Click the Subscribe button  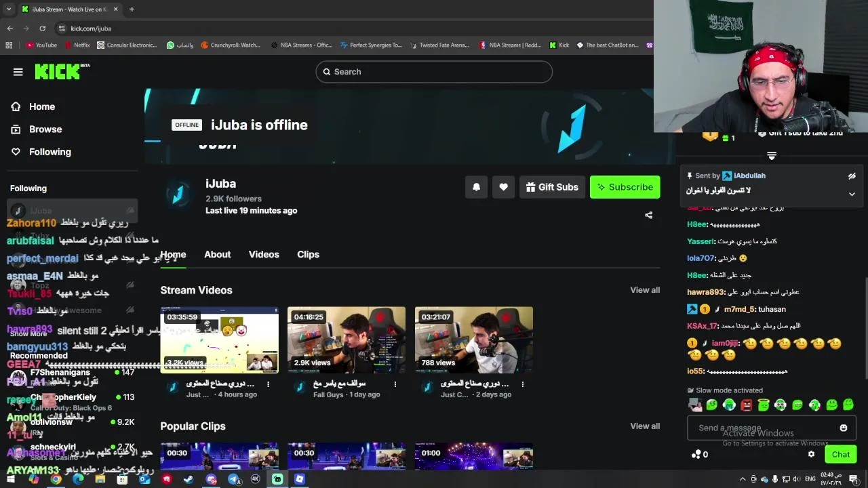pos(625,187)
